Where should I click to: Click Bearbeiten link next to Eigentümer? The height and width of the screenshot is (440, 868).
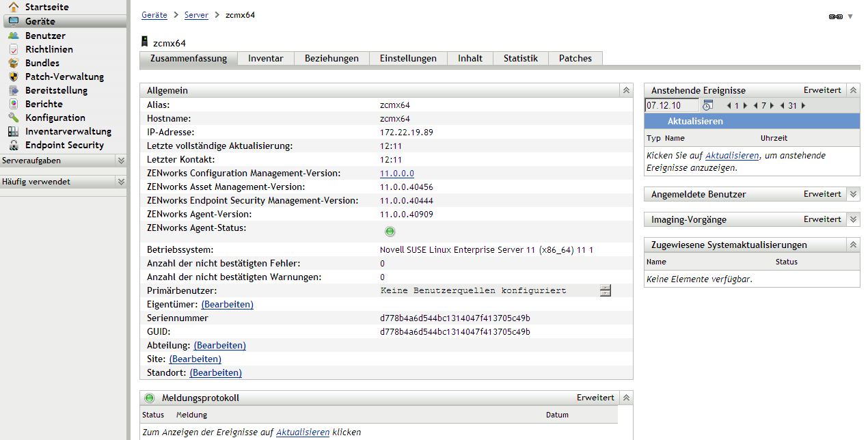[227, 304]
